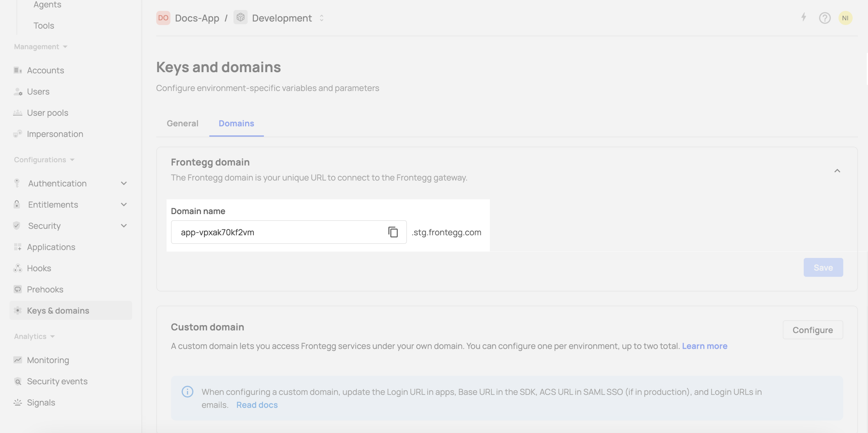Open Signals in the sidebar
Screen dimensions: 868x433
click(41, 402)
